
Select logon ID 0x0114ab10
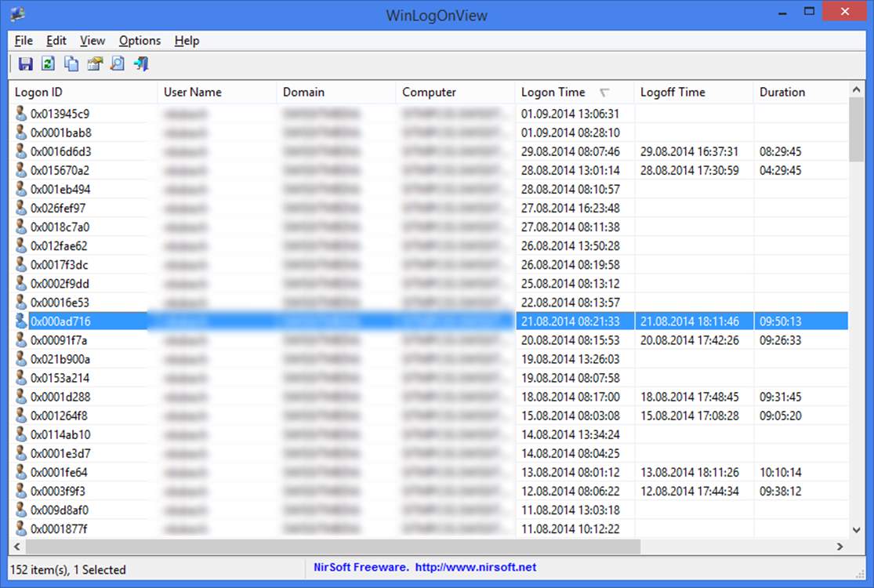pos(60,435)
